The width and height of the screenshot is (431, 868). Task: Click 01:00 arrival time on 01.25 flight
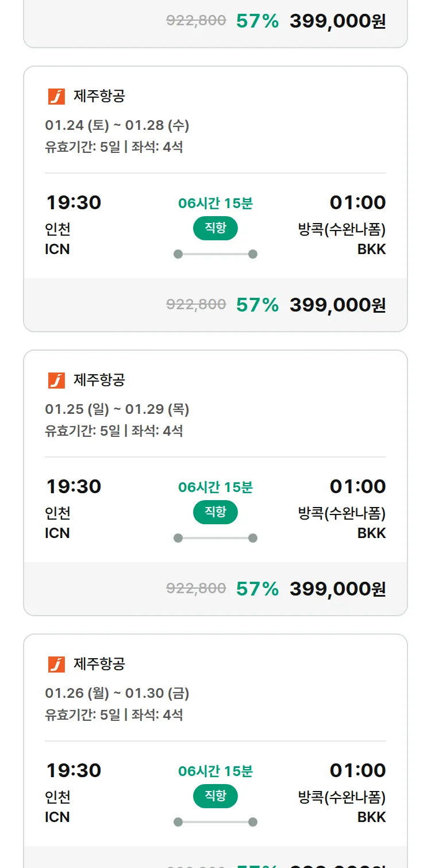pos(357,486)
